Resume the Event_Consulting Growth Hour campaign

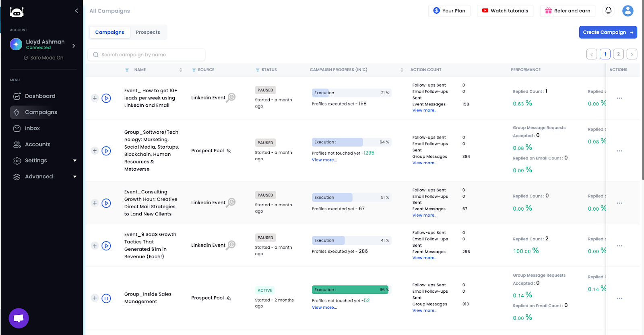(x=106, y=203)
